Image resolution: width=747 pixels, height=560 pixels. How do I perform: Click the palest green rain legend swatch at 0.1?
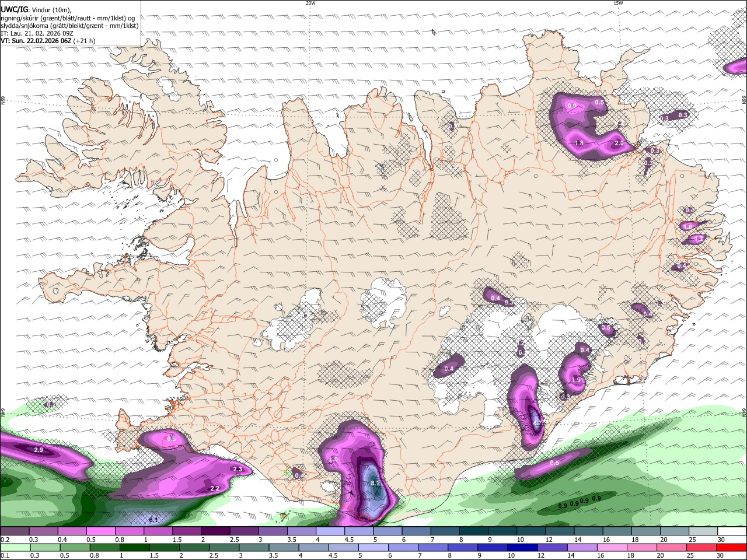click(x=16, y=547)
